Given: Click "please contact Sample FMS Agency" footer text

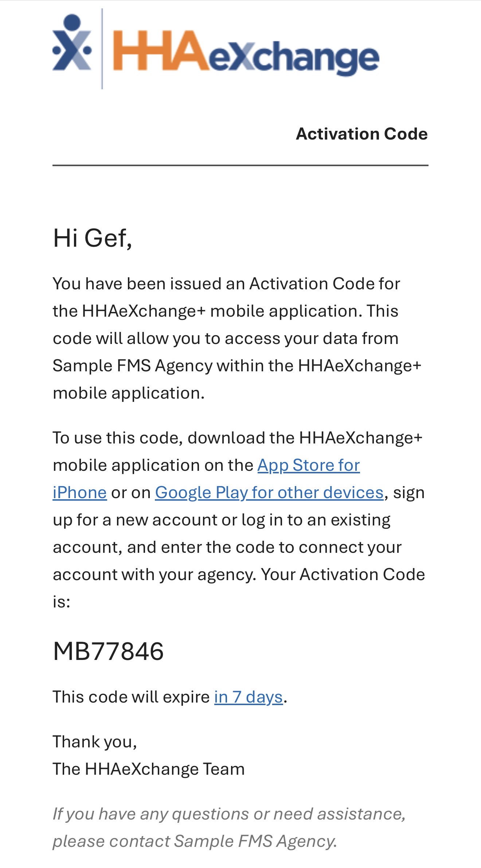Looking at the screenshot, I should [x=195, y=841].
